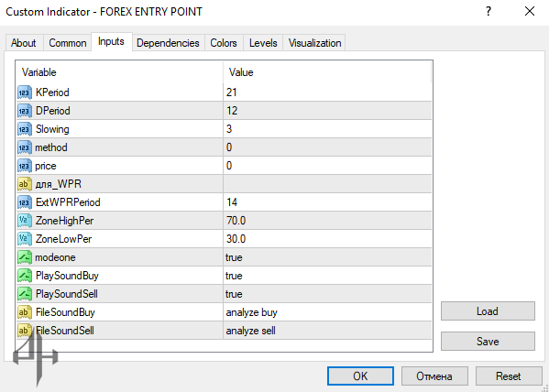549x392 pixels.
Task: Select the Slowing variable name
Action: point(52,129)
